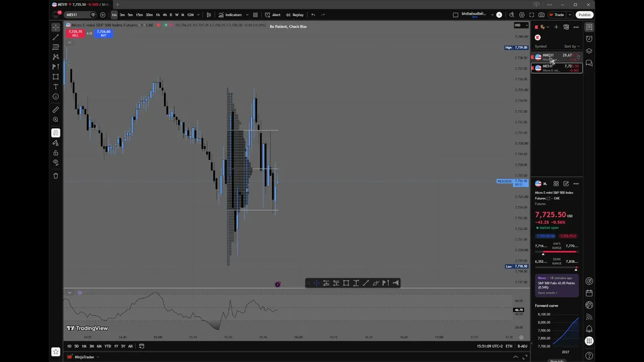Open chart settings hexagon gear
This screenshot has height=362, width=644.
(x=522, y=15)
